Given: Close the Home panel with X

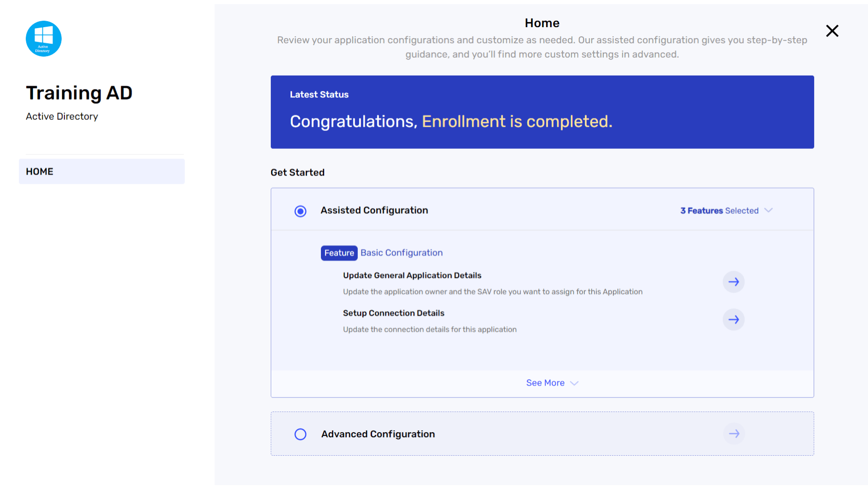Looking at the screenshot, I should [832, 31].
